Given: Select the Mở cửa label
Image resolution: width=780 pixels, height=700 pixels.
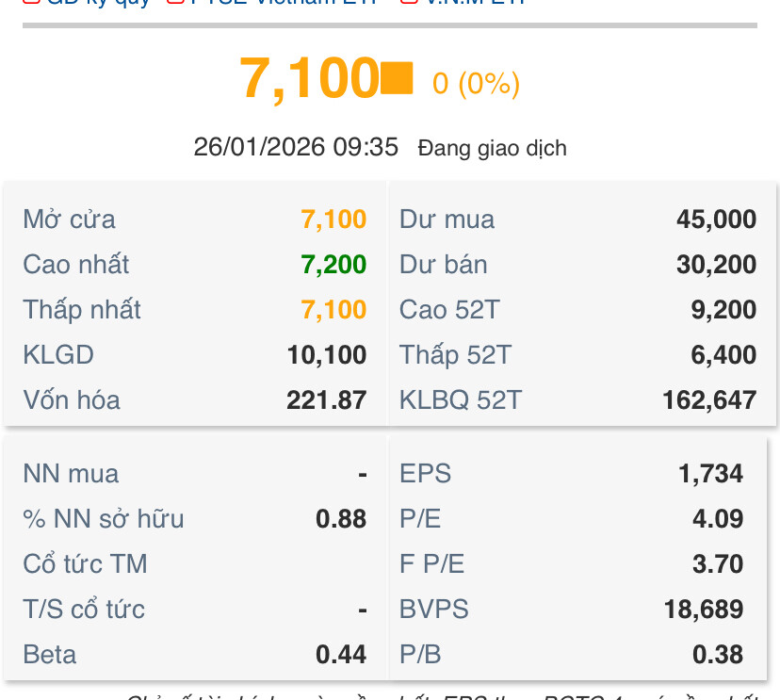Looking at the screenshot, I should (x=69, y=220).
